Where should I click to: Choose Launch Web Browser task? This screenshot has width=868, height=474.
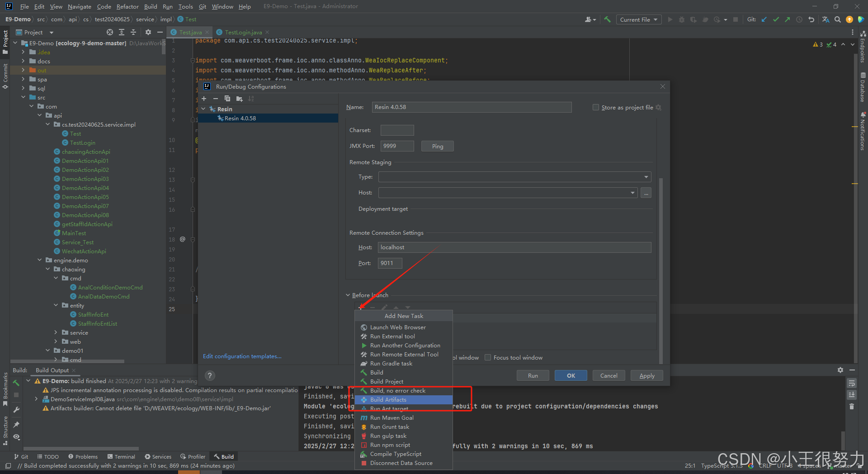(404, 327)
